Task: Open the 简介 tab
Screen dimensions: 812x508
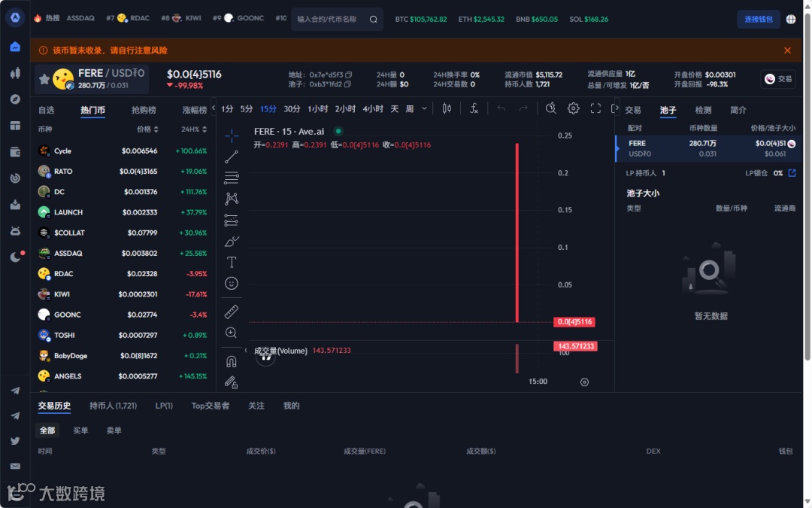Action: pos(738,110)
